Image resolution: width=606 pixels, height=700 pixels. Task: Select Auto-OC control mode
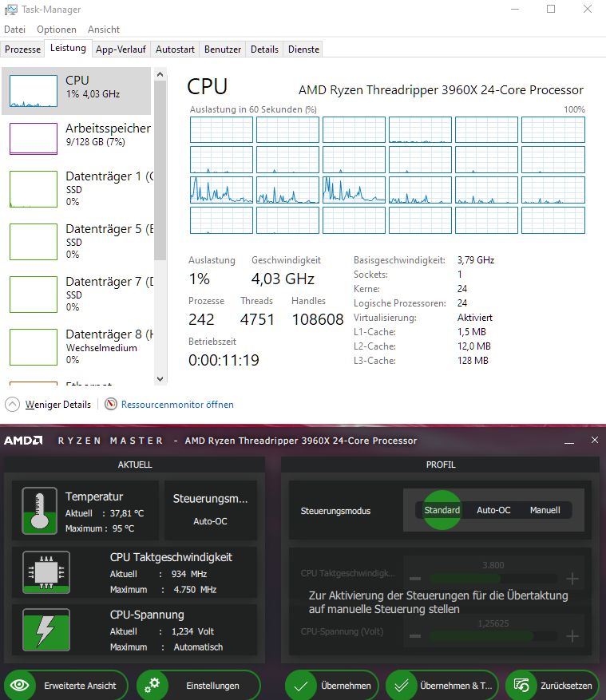pyautogui.click(x=493, y=510)
